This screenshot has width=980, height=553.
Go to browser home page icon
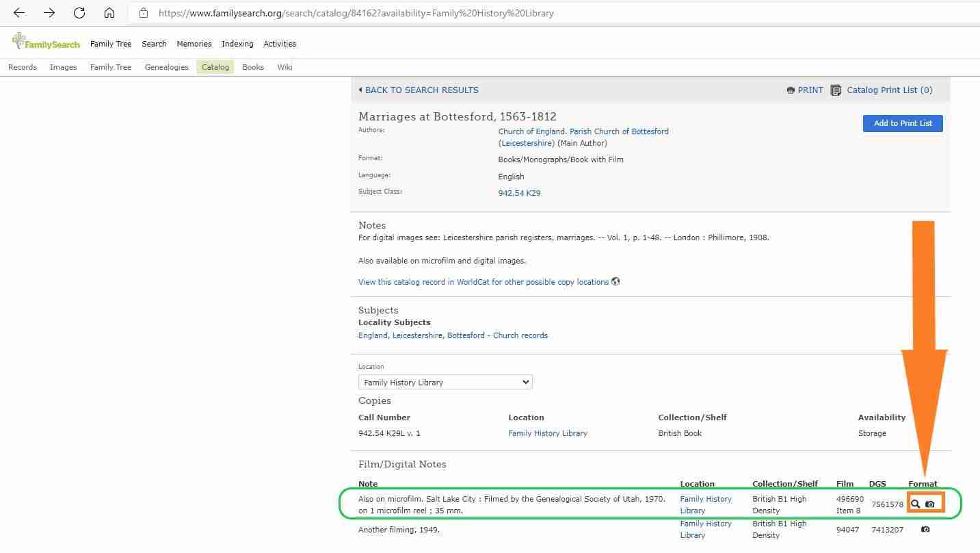[109, 13]
